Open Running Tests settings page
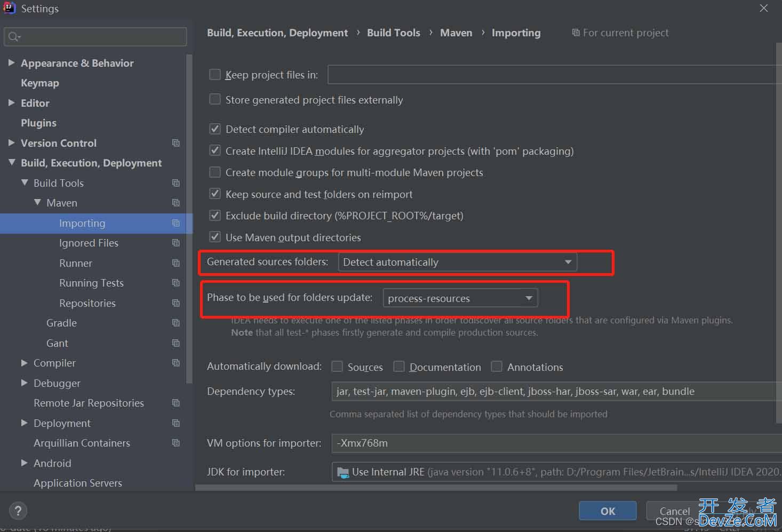This screenshot has width=782, height=532. click(91, 283)
